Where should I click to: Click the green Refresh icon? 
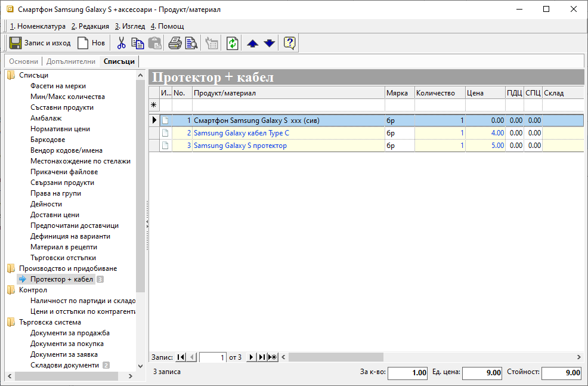[x=233, y=43]
